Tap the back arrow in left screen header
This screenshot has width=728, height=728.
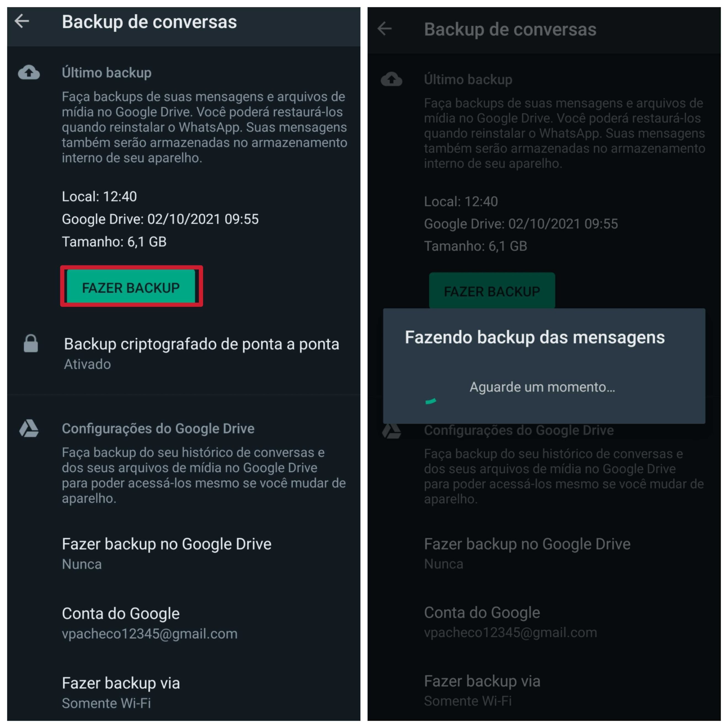point(22,21)
